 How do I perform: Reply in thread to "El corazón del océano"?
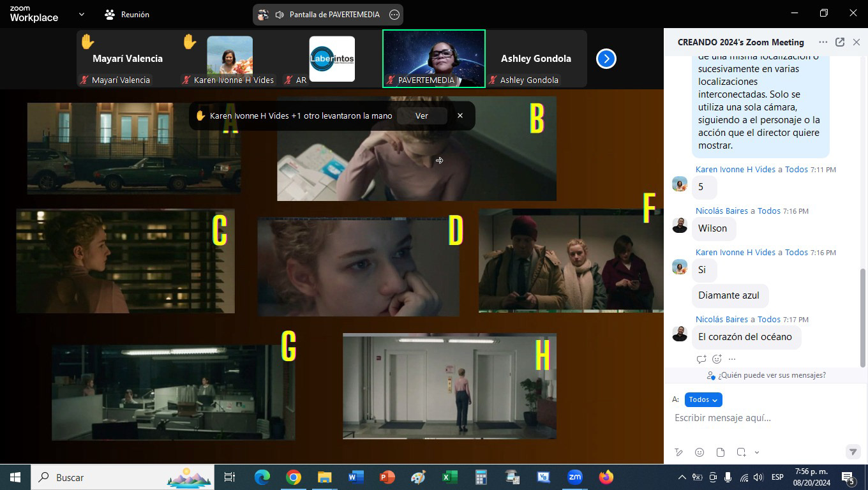[x=700, y=359]
